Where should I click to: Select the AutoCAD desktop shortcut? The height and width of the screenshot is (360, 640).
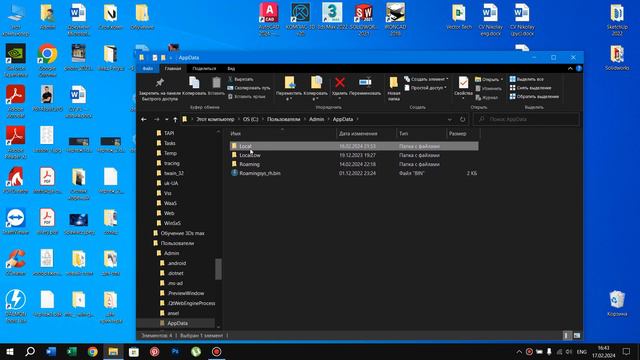[269, 19]
